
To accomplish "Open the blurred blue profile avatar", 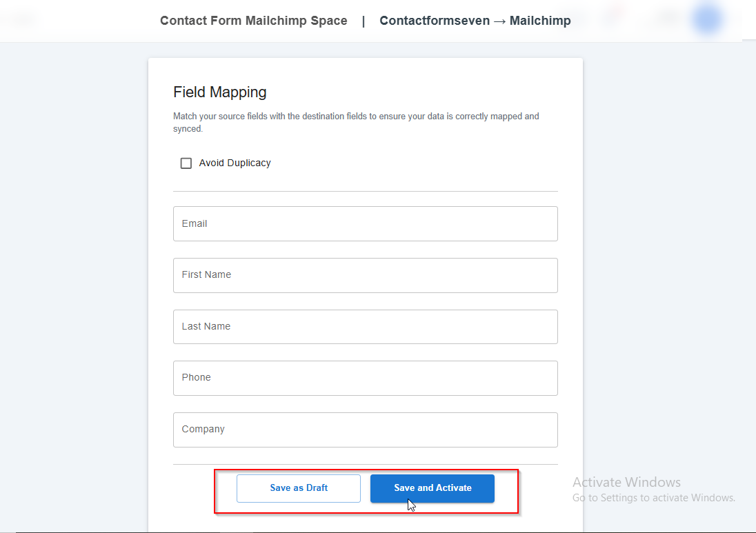I will pos(708,19).
